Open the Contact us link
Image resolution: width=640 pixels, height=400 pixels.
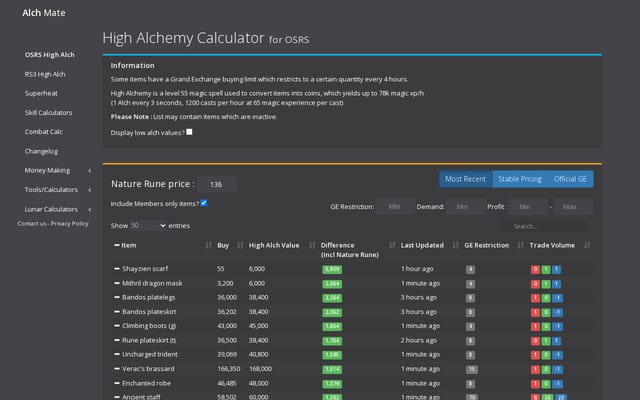32,223
